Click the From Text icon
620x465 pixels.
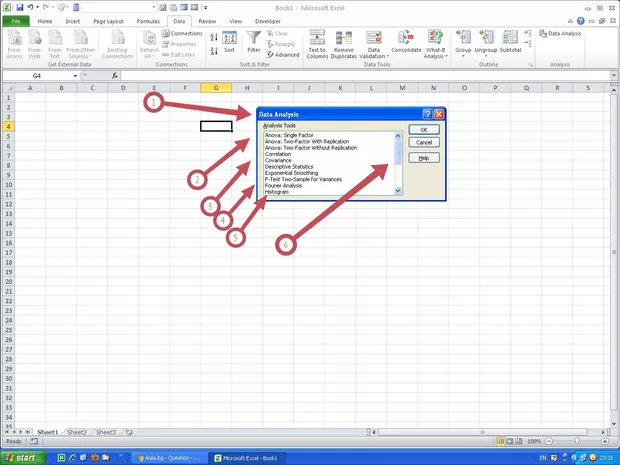pyautogui.click(x=55, y=44)
